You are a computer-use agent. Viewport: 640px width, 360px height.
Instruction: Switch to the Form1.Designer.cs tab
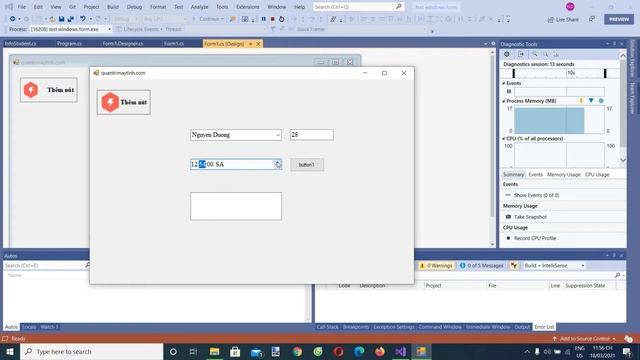tap(123, 44)
